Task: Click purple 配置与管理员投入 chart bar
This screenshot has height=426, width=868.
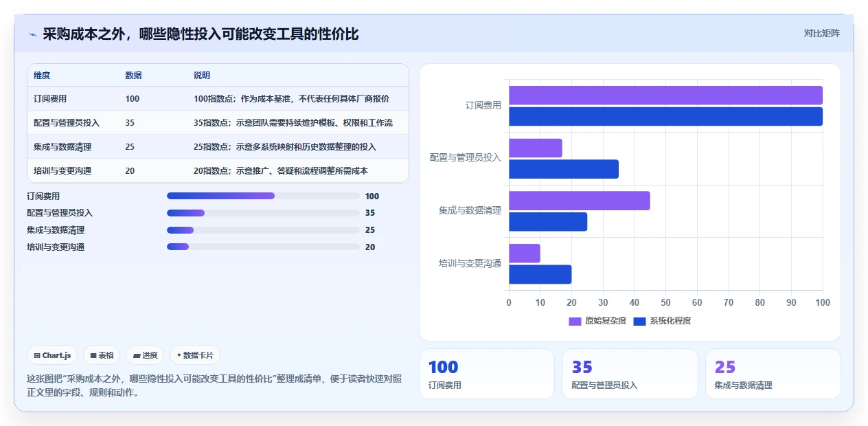Action: pyautogui.click(x=536, y=148)
